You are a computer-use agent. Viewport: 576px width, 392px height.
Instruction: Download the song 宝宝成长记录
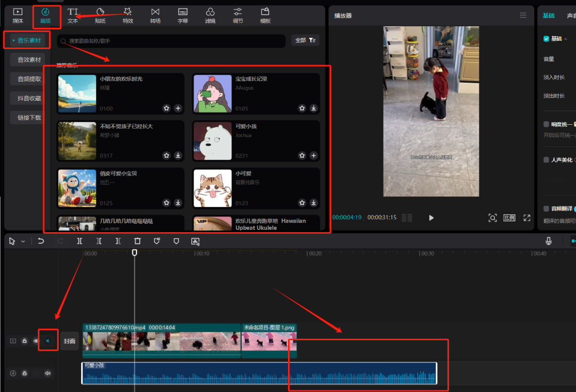coord(314,108)
